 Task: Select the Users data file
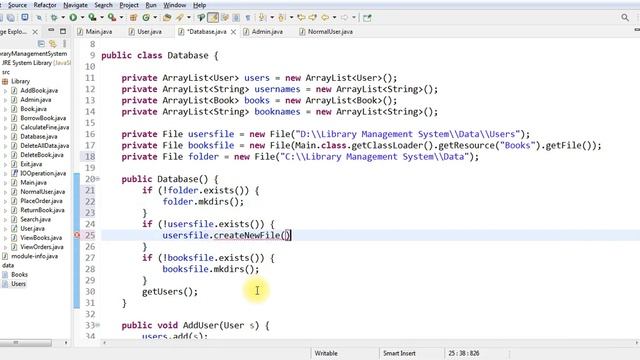[18, 284]
